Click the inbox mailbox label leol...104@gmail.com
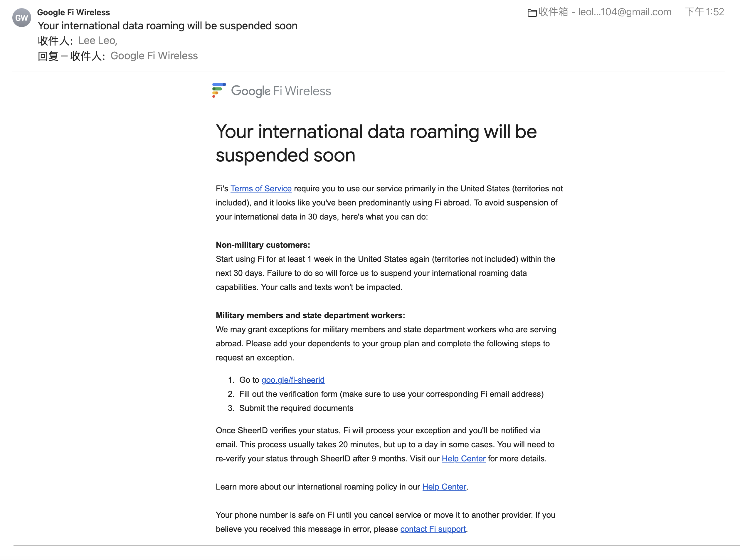Image resolution: width=740 pixels, height=560 pixels. pos(605,12)
